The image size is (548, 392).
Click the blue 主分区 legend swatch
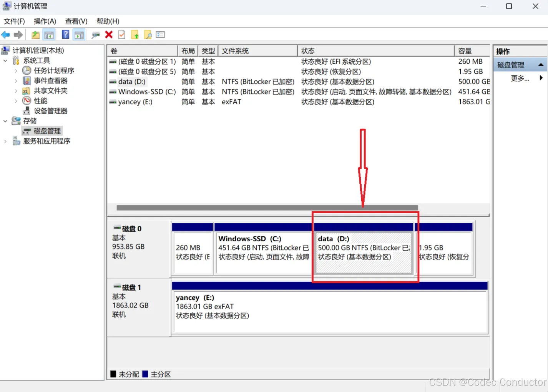(x=145, y=374)
